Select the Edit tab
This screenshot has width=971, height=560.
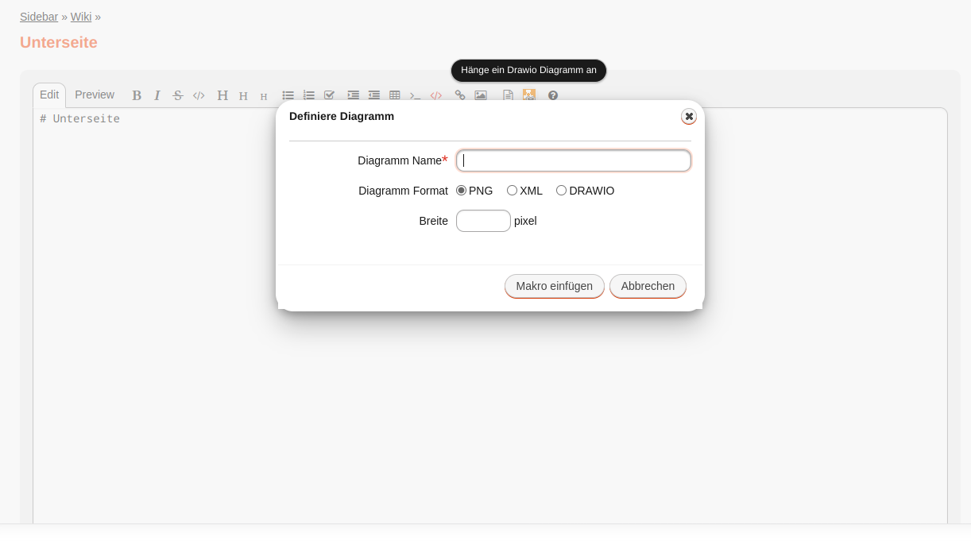click(49, 95)
